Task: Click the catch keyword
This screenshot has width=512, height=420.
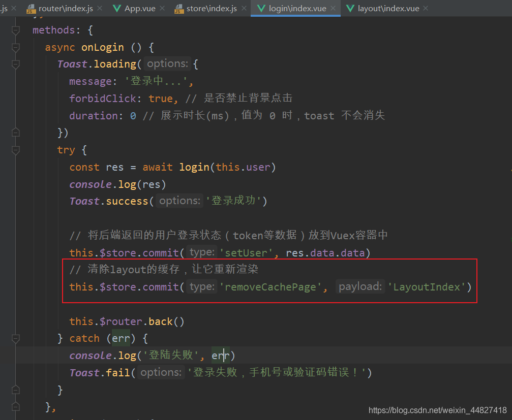Action: pos(84,338)
